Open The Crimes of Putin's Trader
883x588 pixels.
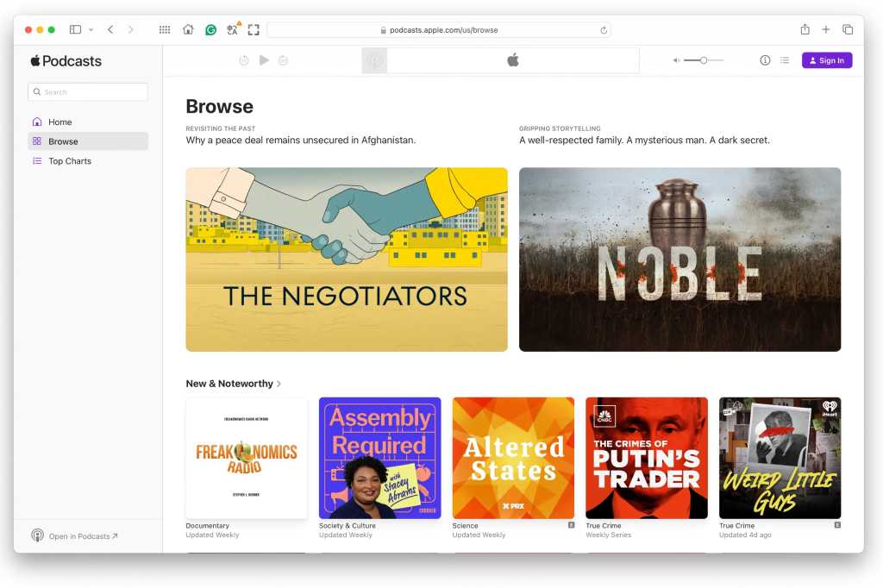tap(647, 458)
